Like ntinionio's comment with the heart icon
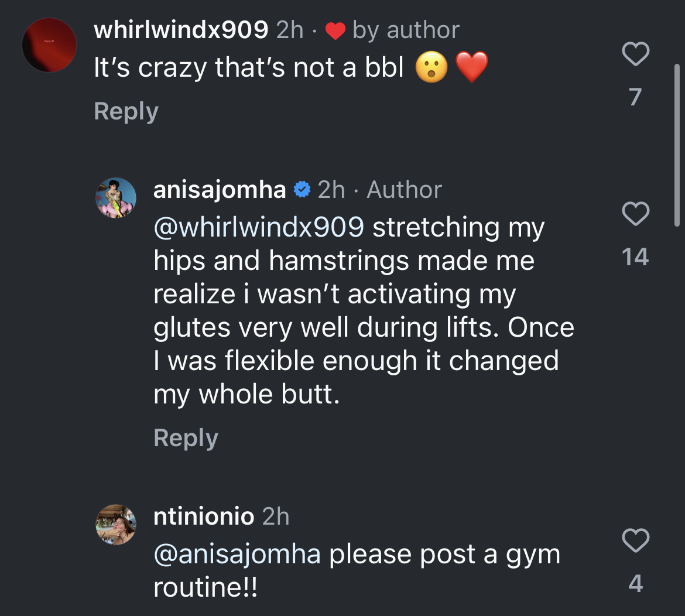The image size is (685, 616). point(635,540)
